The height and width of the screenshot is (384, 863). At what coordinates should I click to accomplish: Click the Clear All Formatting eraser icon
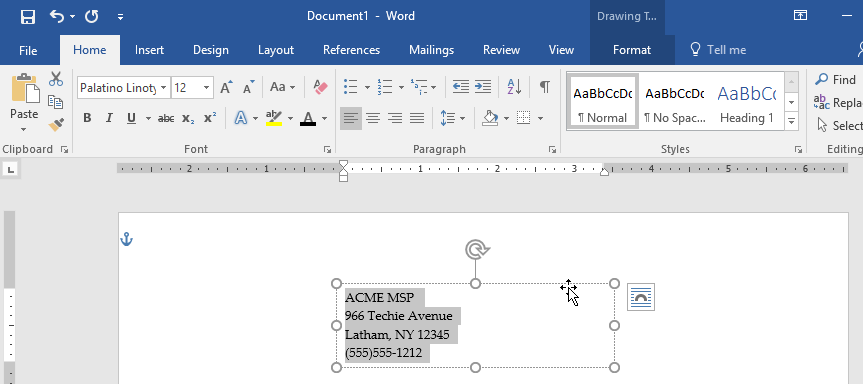(320, 87)
